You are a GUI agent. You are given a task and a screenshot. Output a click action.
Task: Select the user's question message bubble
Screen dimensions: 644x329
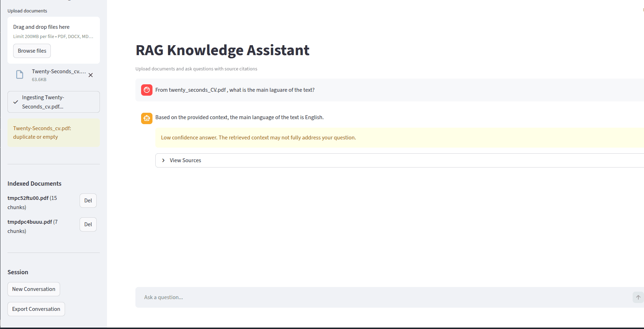click(235, 90)
